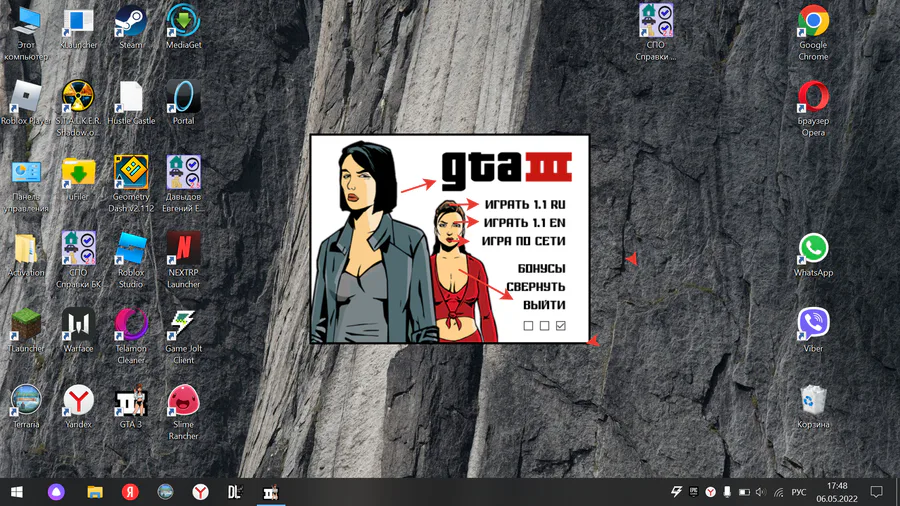Click the active GTA launcher taskbar button
The height and width of the screenshot is (506, 900).
point(271,492)
